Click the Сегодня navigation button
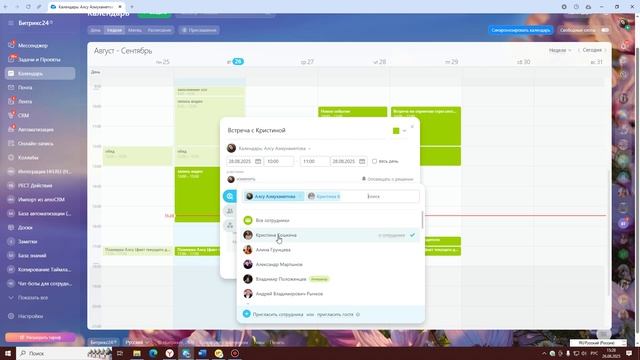The height and width of the screenshot is (360, 640). (592, 50)
